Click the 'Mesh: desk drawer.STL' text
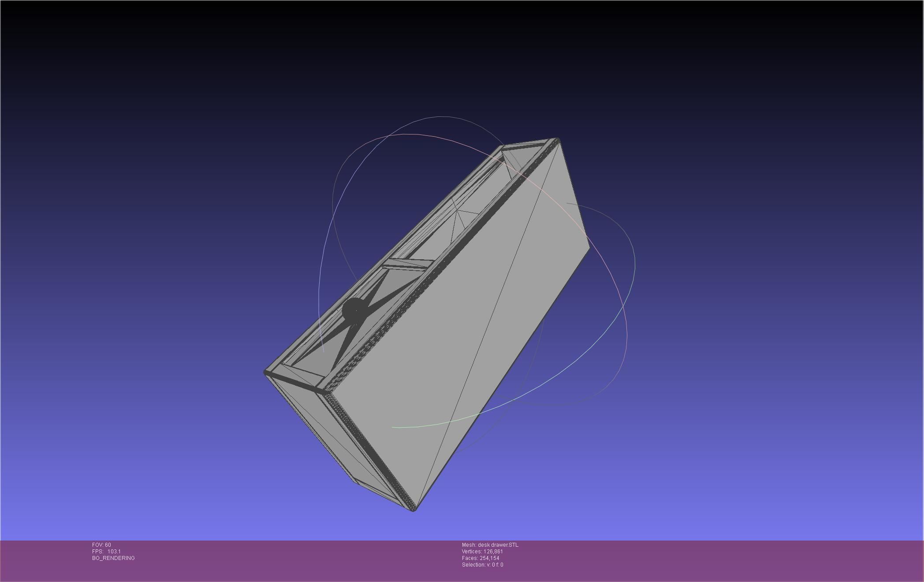The image size is (924, 582). 490,545
